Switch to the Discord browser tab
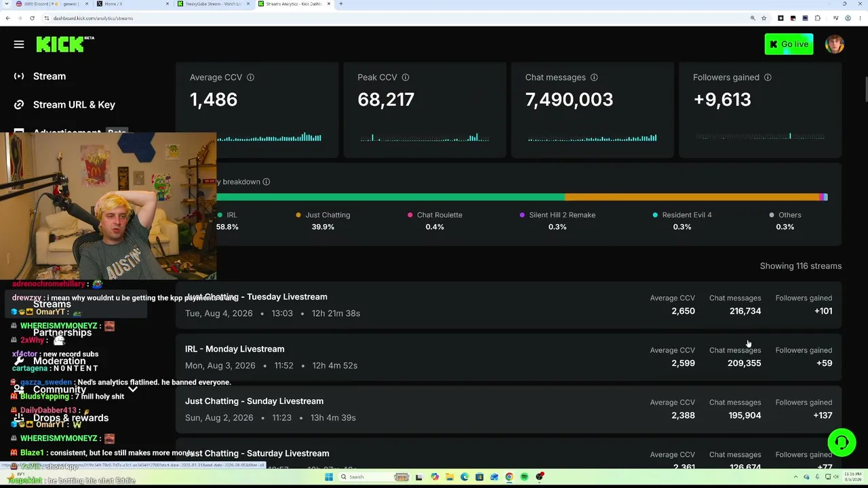 click(51, 4)
